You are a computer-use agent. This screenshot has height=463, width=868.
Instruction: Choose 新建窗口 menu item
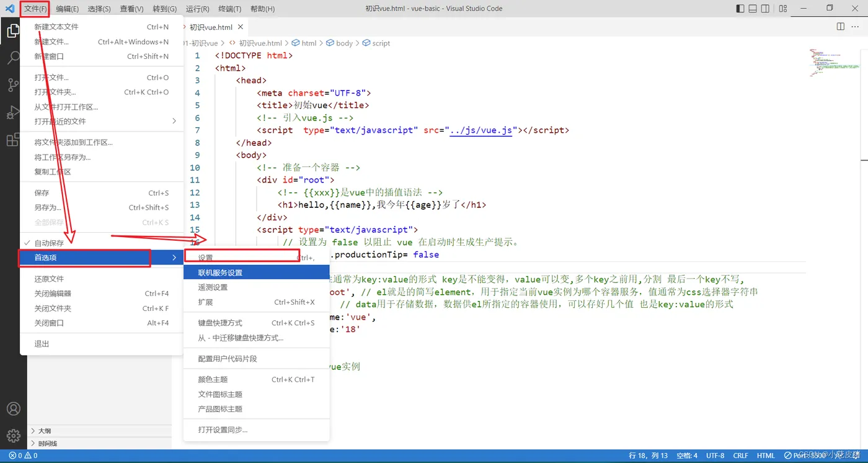click(102, 56)
